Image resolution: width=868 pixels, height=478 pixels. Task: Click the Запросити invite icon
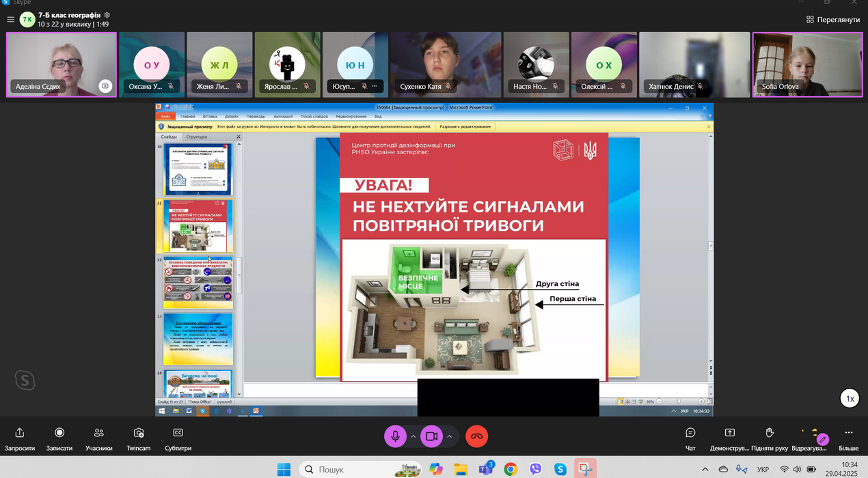pyautogui.click(x=20, y=433)
